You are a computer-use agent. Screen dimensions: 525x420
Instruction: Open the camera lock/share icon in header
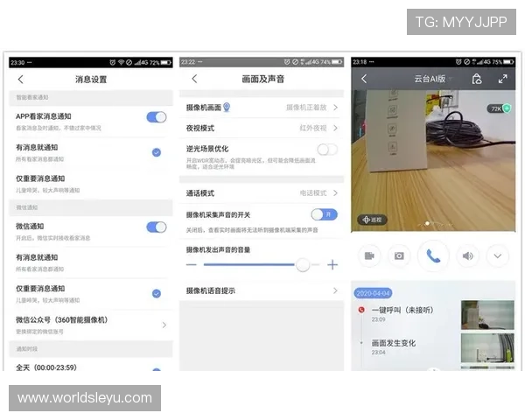[477, 79]
